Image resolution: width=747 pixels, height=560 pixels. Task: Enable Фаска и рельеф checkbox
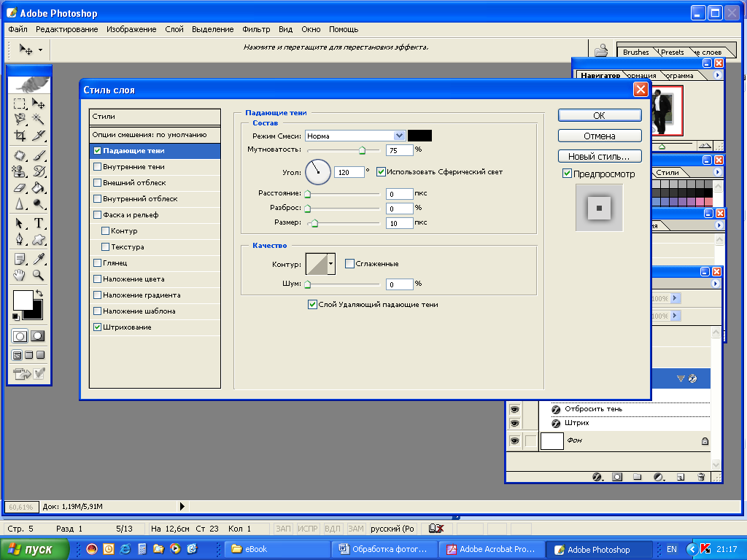click(x=97, y=215)
